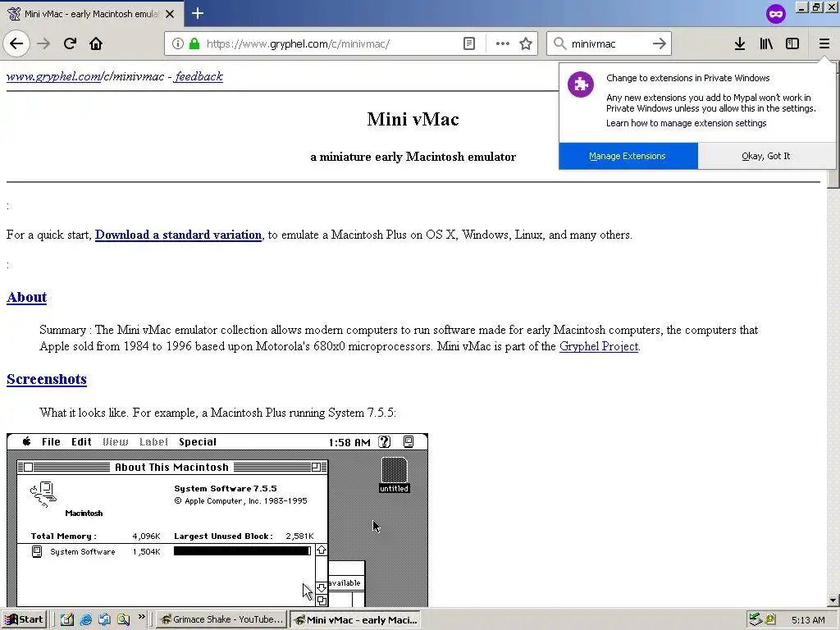Click first quick launch notepad icon
The height and width of the screenshot is (630, 840).
pyautogui.click(x=67, y=619)
